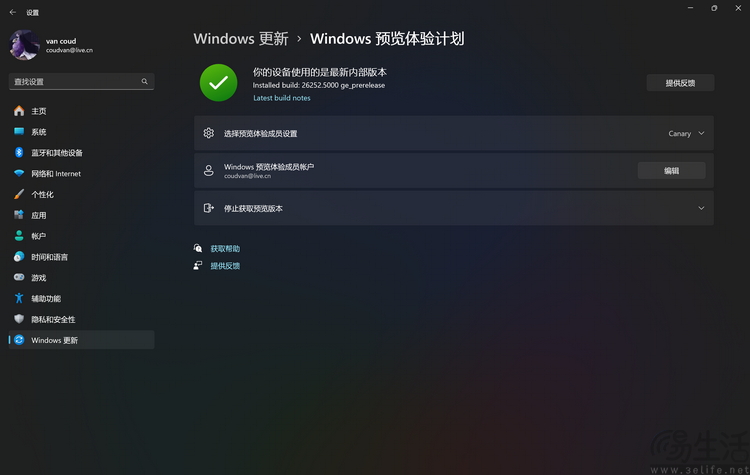This screenshot has height=475, width=750.
Task: Click Installed build 26252.5000 text
Action: coord(319,85)
